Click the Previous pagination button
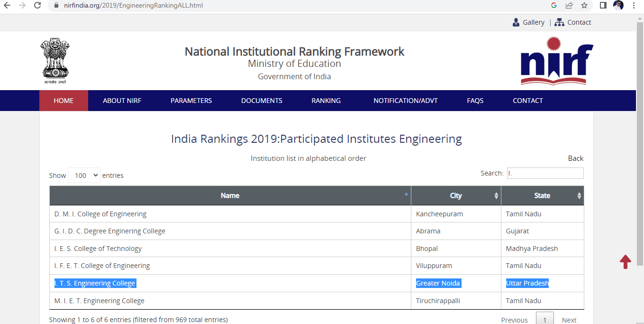This screenshot has height=324, width=644. (514, 320)
